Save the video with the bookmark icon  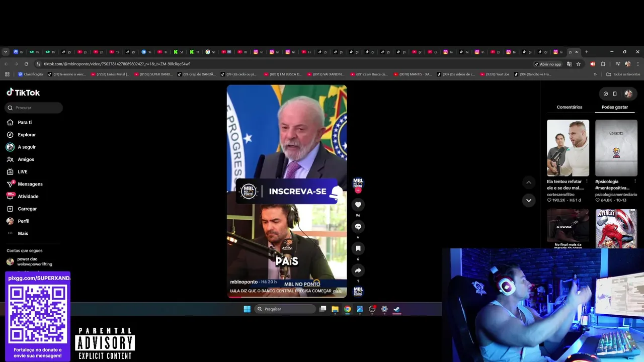358,248
